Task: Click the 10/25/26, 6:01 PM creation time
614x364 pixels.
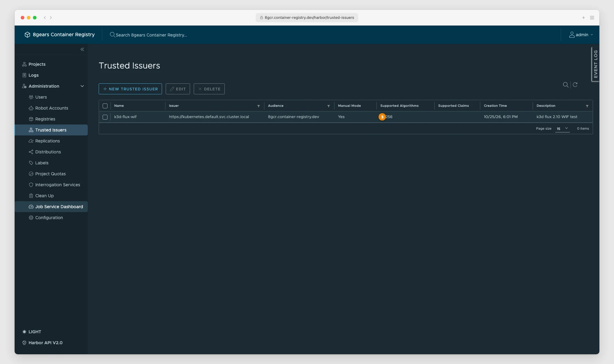Action: 501,117
